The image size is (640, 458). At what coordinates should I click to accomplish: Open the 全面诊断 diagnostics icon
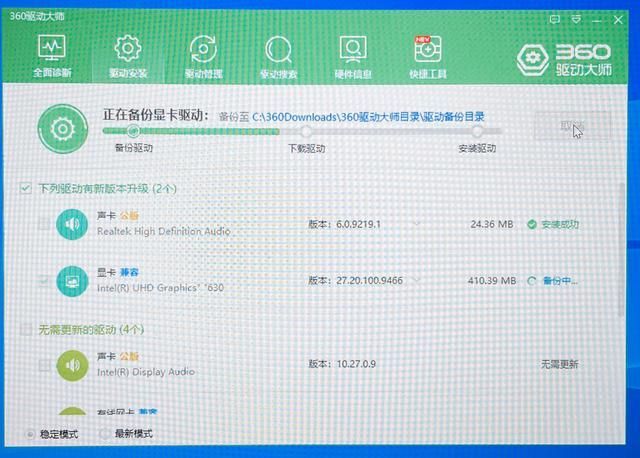click(x=51, y=48)
